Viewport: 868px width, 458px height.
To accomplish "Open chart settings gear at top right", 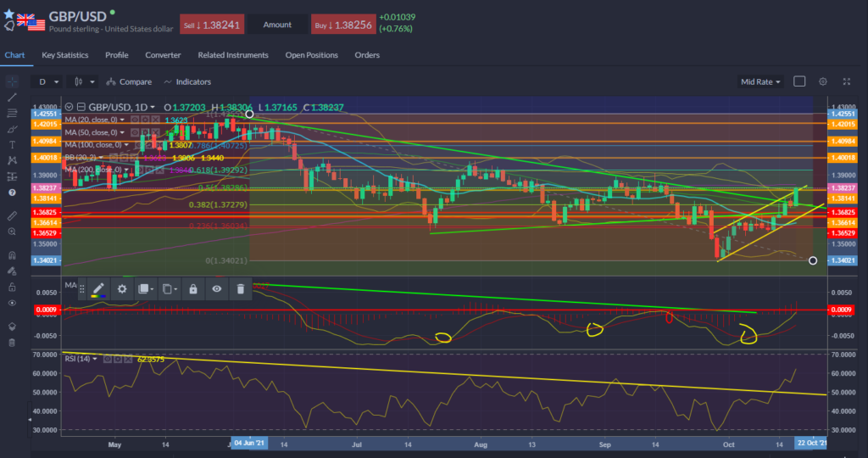I will coord(822,81).
